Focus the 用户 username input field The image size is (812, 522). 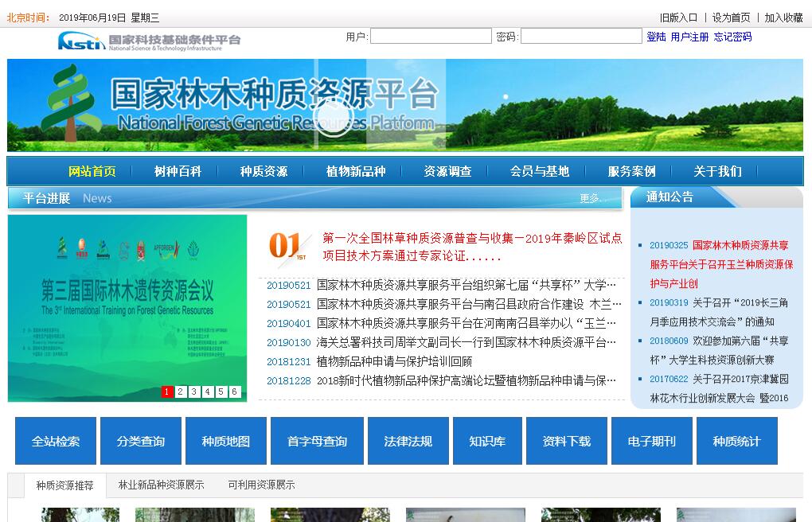point(431,37)
